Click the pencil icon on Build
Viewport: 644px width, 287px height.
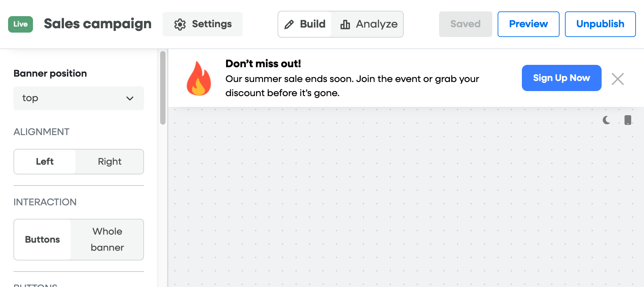(x=289, y=24)
